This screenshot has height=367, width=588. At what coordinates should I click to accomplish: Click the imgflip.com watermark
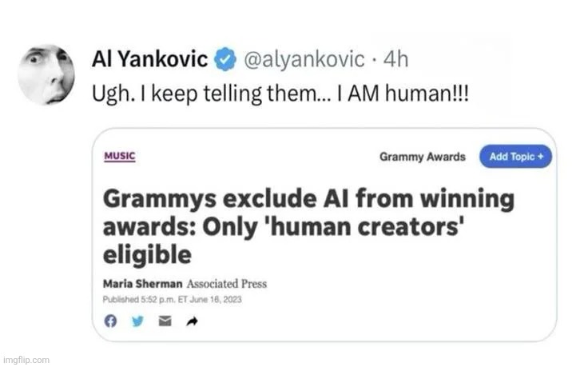coord(26,360)
